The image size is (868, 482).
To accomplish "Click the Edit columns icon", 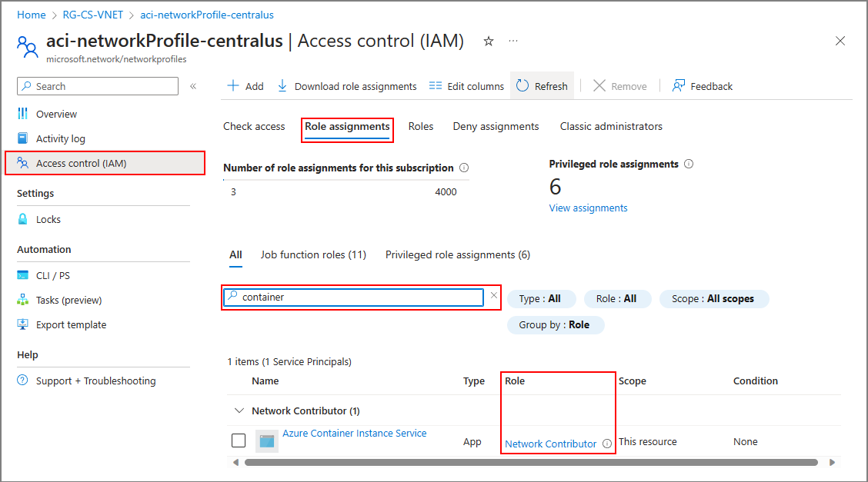I will 436,85.
